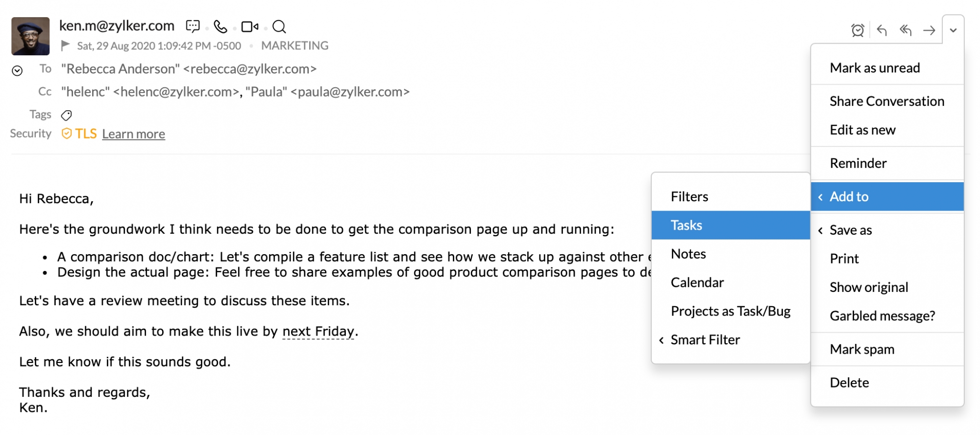The image size is (980, 435).
Task: Click the next Friday date link
Action: [x=318, y=332]
